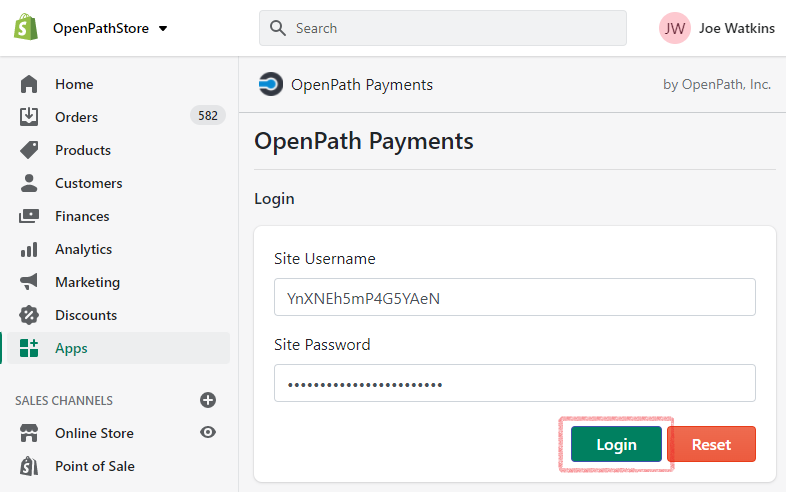Click the Home house icon
Image resolution: width=786 pixels, height=492 pixels.
(x=29, y=84)
